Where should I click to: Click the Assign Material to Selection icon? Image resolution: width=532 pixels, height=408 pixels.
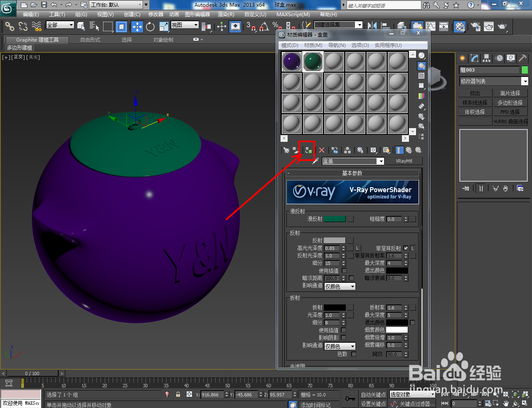(x=308, y=150)
